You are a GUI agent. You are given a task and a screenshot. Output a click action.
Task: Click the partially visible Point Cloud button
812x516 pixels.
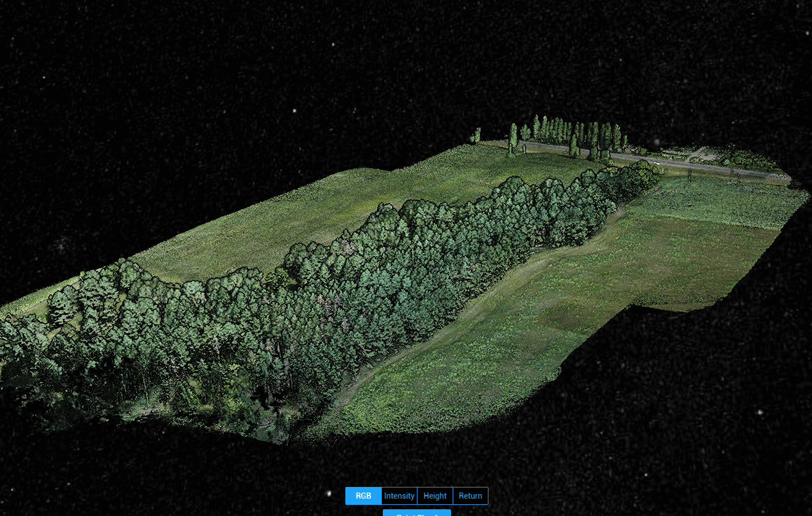(x=416, y=513)
